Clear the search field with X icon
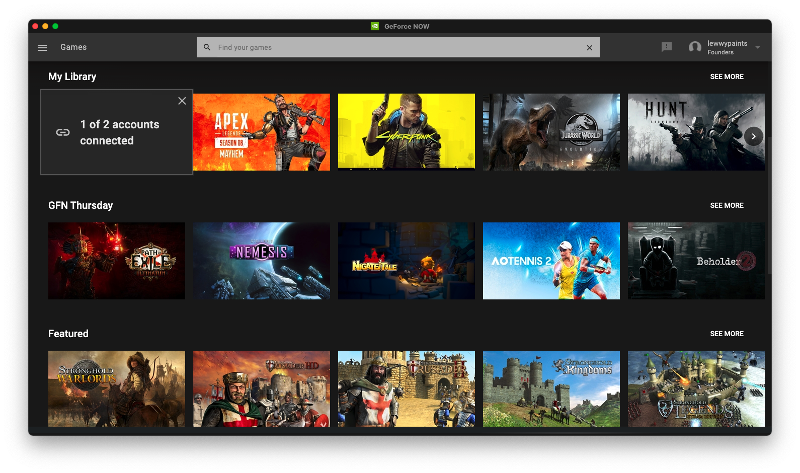The image size is (800, 473). [x=589, y=47]
